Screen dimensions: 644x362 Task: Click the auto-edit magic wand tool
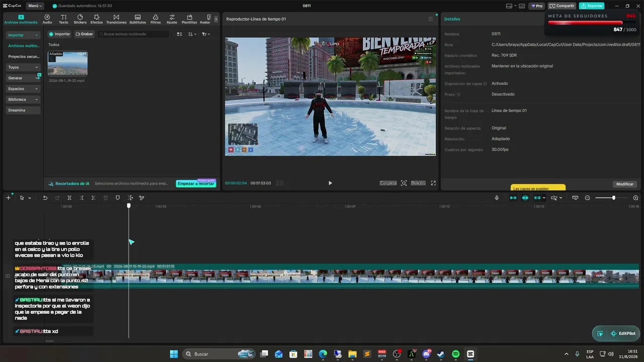point(141,198)
